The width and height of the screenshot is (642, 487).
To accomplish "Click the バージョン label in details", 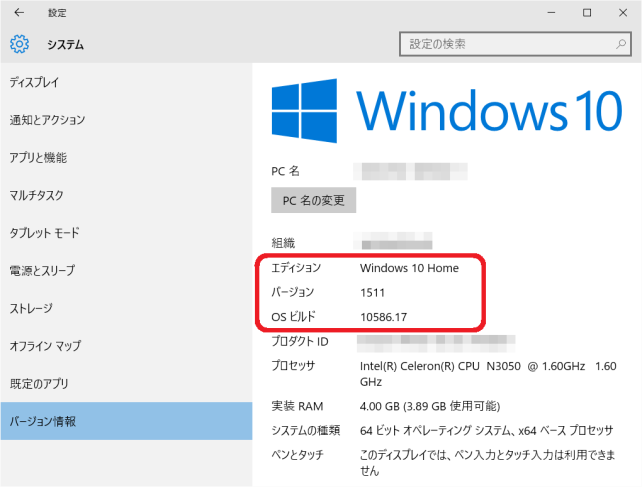I will tap(292, 292).
